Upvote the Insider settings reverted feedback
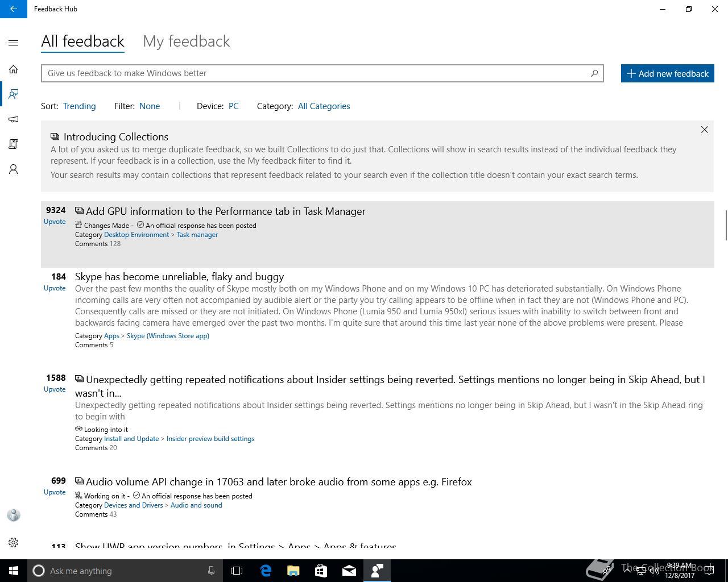 coord(55,389)
